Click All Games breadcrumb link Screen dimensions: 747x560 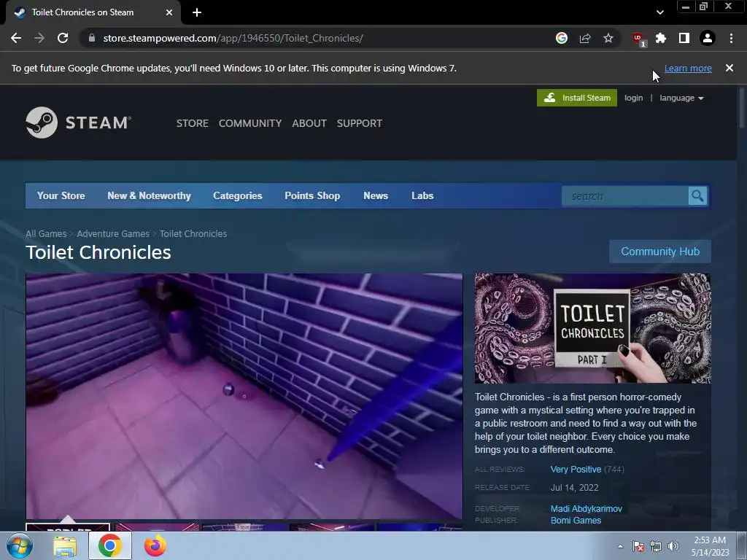[x=46, y=234]
